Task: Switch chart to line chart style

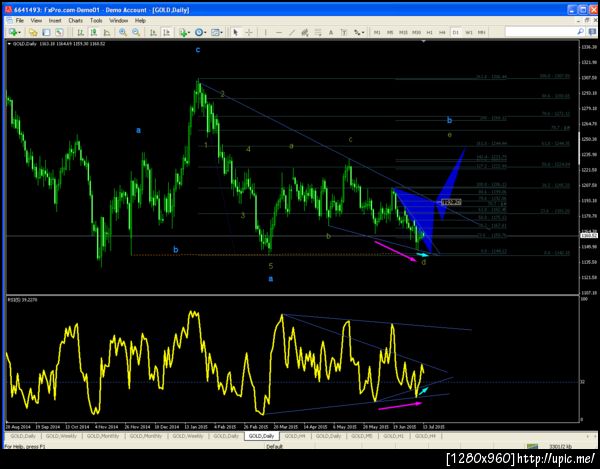Action: [x=107, y=33]
